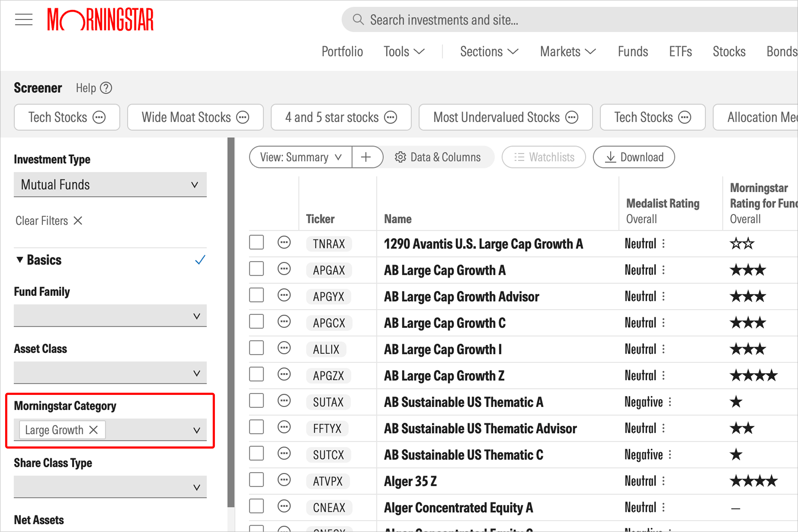Open Medalist Rating details for SUTAX

tap(670, 402)
